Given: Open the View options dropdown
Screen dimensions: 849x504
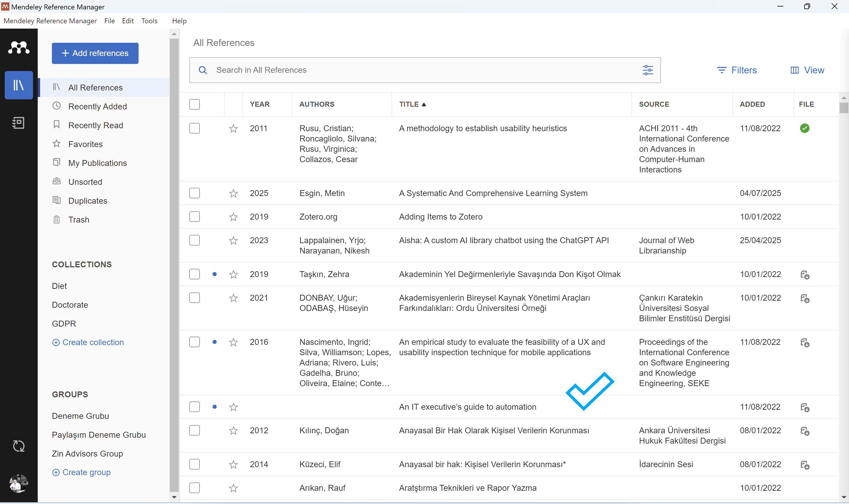Looking at the screenshot, I should [x=807, y=70].
